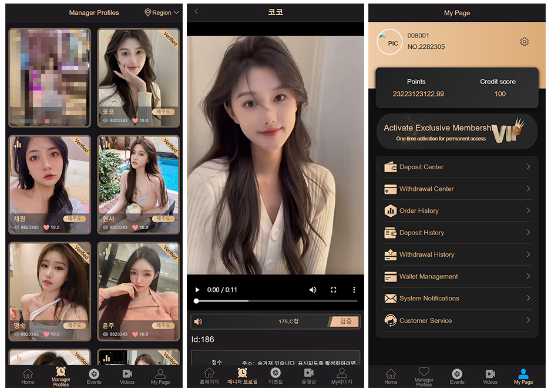Viewport: 551px width, 392px height.
Task: Click the PIC profile avatar
Action: click(389, 42)
